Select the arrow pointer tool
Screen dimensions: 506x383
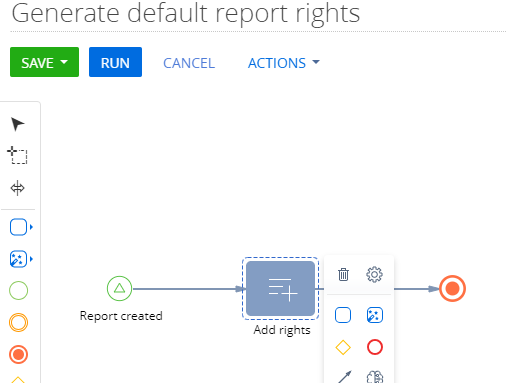pos(17,124)
